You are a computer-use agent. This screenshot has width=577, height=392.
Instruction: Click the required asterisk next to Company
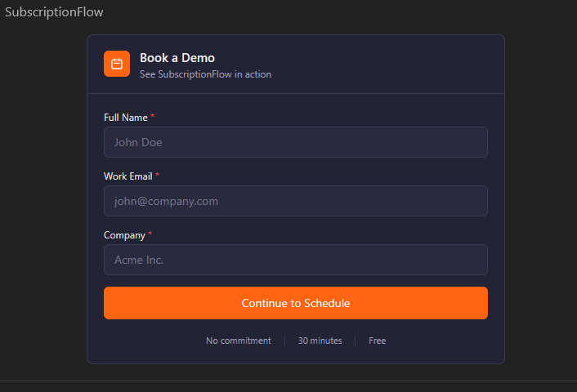(150, 235)
